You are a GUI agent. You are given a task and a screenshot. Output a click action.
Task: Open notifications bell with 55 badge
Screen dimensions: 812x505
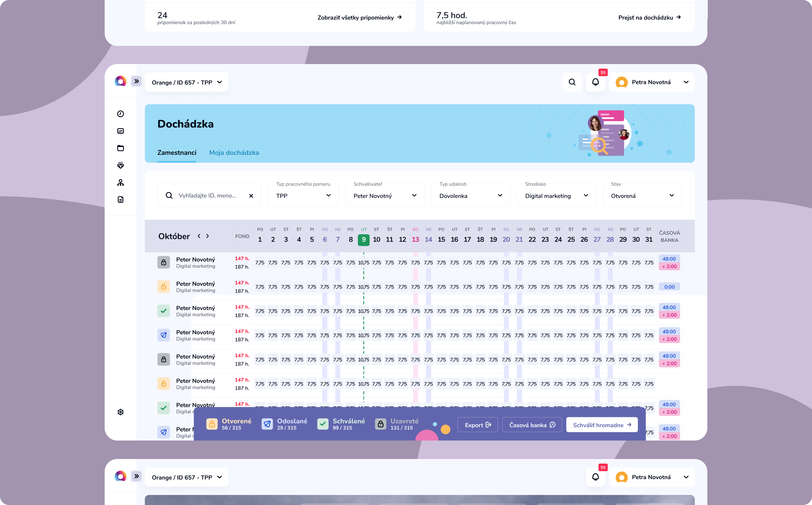pyautogui.click(x=595, y=82)
